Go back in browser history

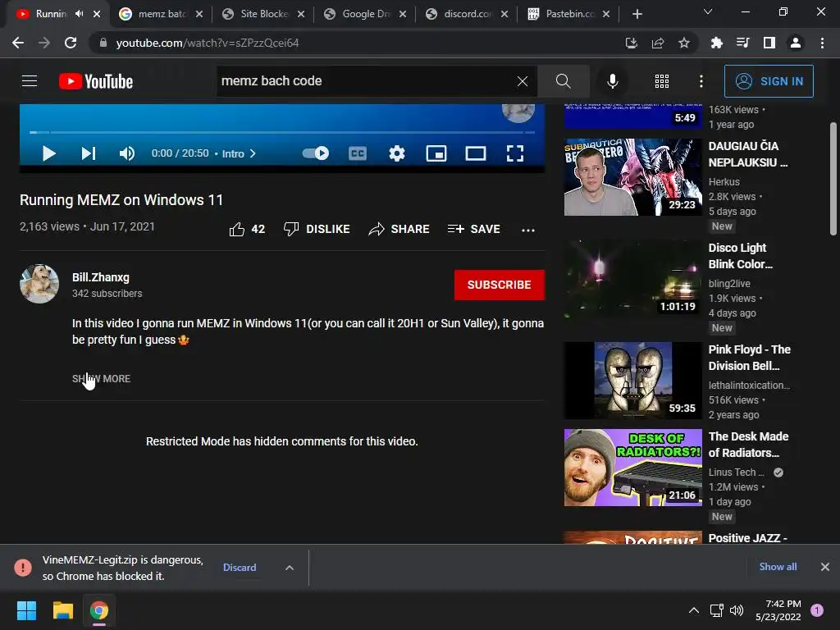(18, 43)
